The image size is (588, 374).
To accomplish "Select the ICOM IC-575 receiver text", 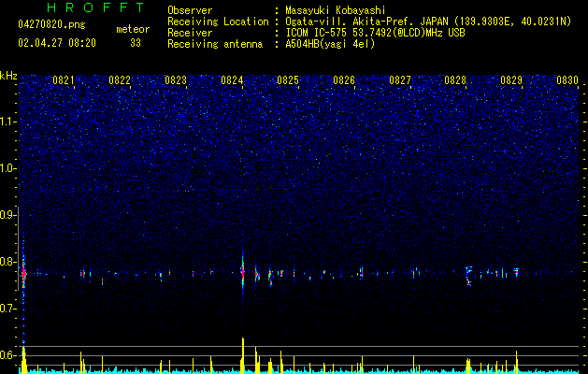I will pos(375,33).
